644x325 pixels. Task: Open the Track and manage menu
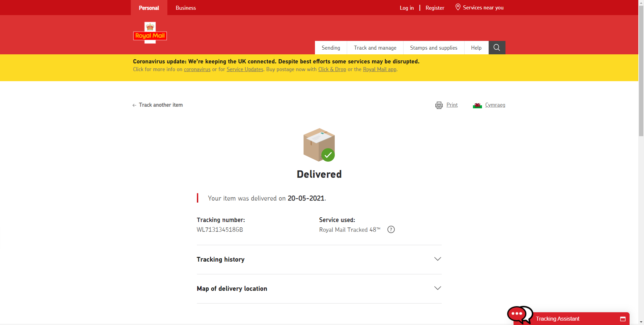375,48
